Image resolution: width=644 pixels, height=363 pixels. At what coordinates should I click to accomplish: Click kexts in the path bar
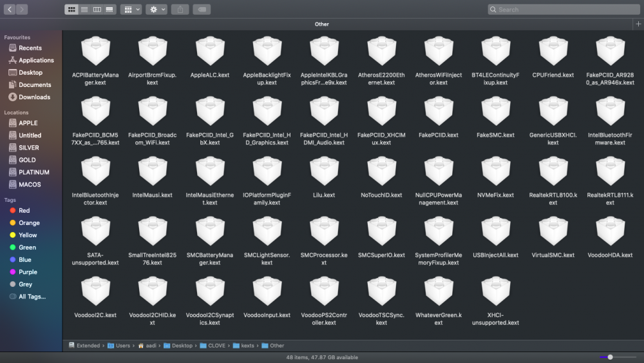tap(243, 346)
